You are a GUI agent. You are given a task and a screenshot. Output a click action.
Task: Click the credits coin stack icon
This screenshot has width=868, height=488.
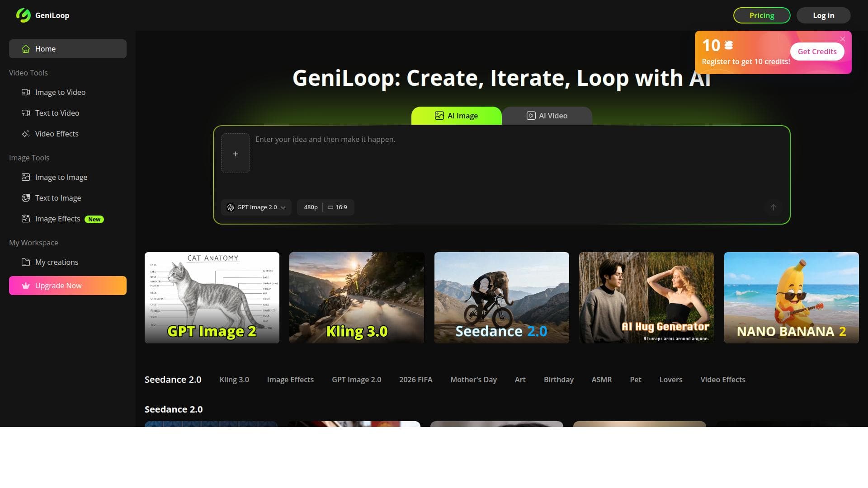pyautogui.click(x=728, y=45)
